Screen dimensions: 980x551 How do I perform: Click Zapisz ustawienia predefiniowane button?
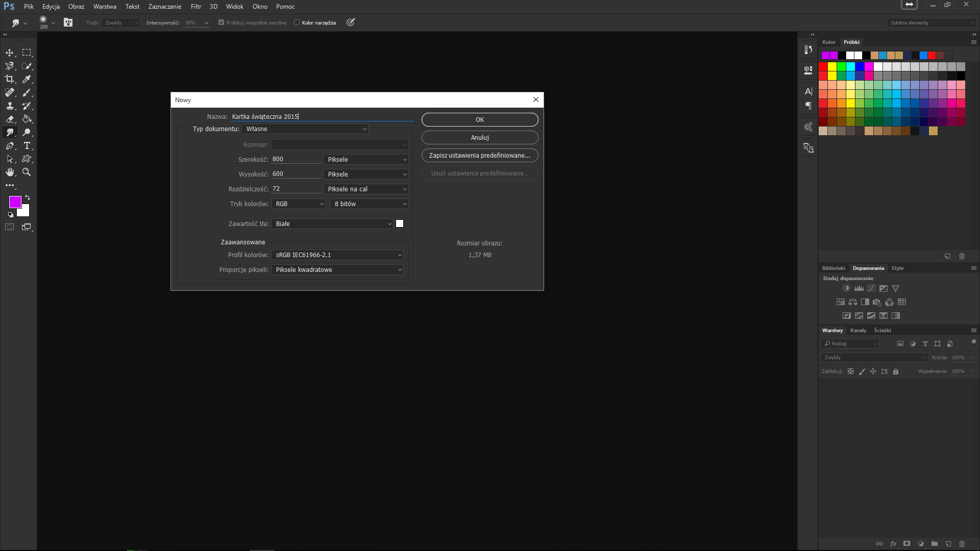(479, 155)
